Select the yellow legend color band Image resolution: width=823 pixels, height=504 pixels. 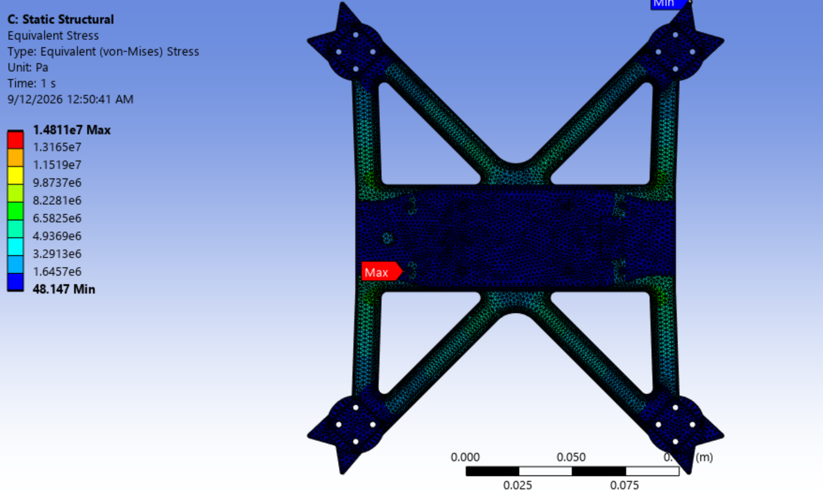[x=16, y=175]
